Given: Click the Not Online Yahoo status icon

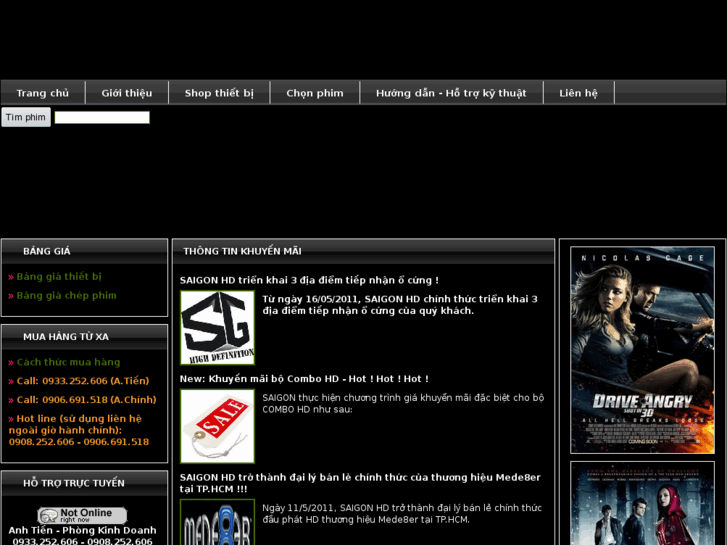Looking at the screenshot, I should (82, 515).
